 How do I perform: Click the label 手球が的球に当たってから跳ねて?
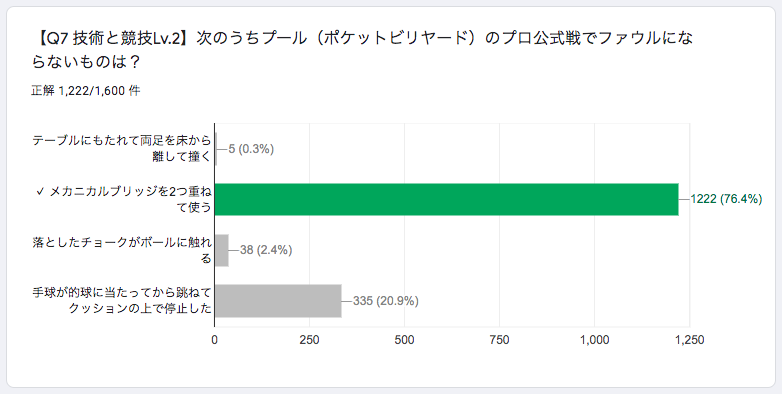tap(122, 293)
